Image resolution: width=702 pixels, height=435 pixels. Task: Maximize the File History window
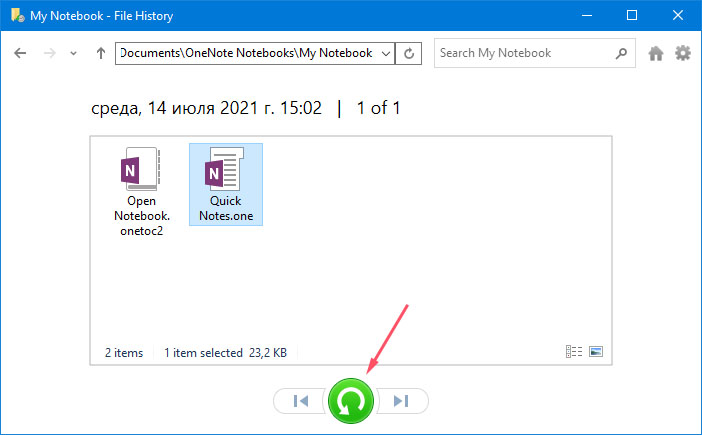pyautogui.click(x=632, y=16)
